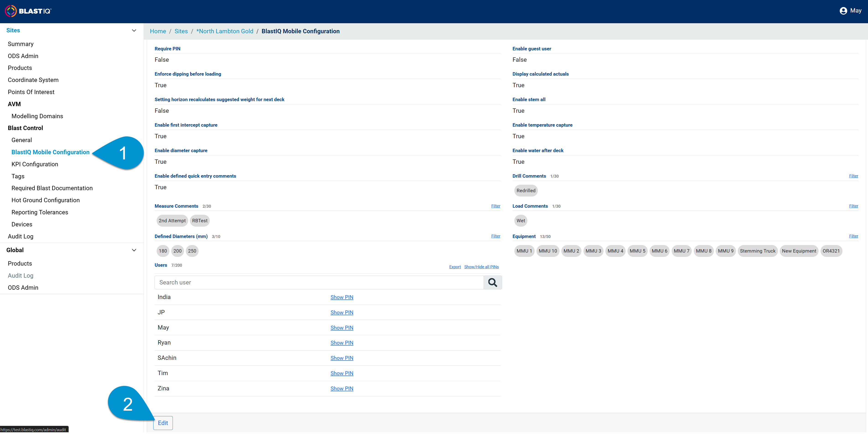Click the MMU 7 equipment chip
This screenshot has width=868, height=435.
(681, 251)
